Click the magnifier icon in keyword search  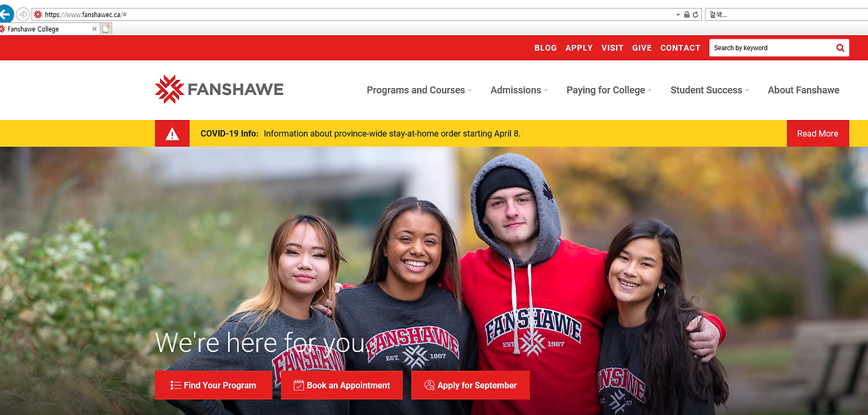pos(840,47)
